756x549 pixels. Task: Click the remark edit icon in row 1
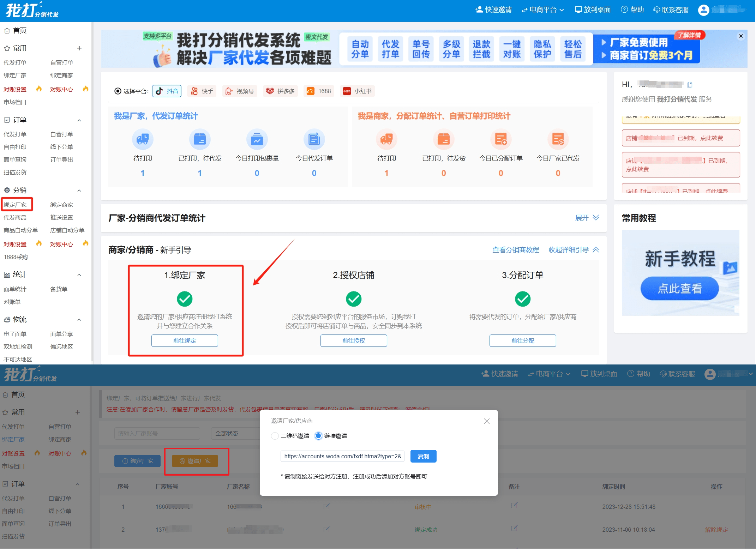514,506
